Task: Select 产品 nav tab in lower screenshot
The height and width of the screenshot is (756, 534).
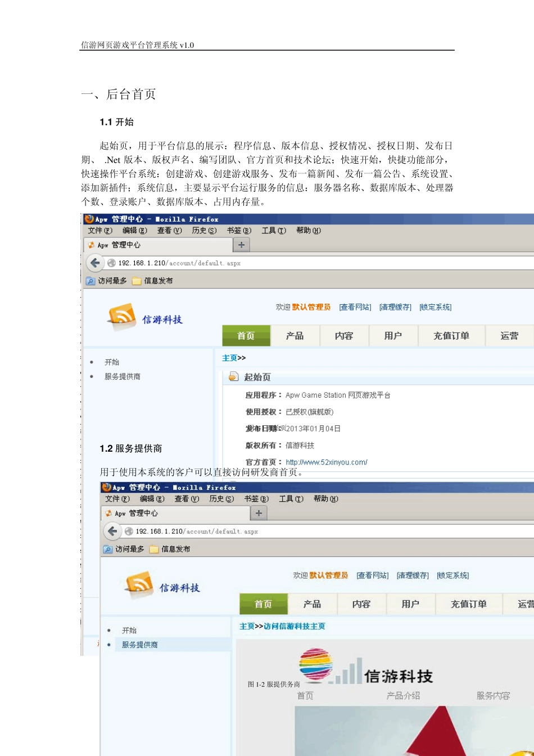Action: tap(313, 604)
